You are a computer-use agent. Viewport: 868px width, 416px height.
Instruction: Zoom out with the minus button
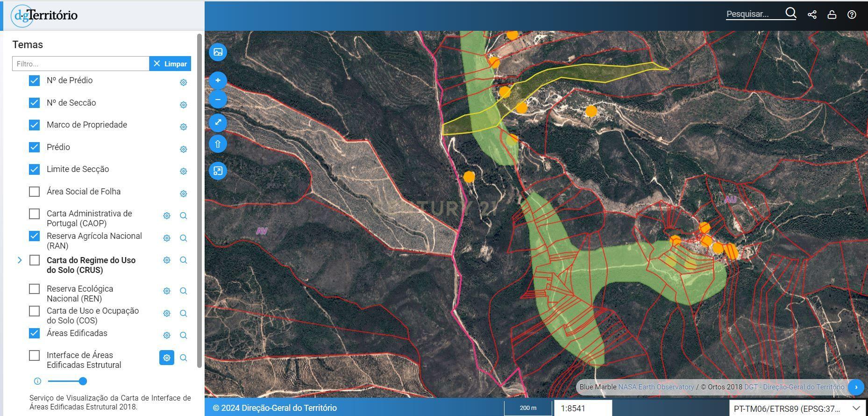pos(218,100)
